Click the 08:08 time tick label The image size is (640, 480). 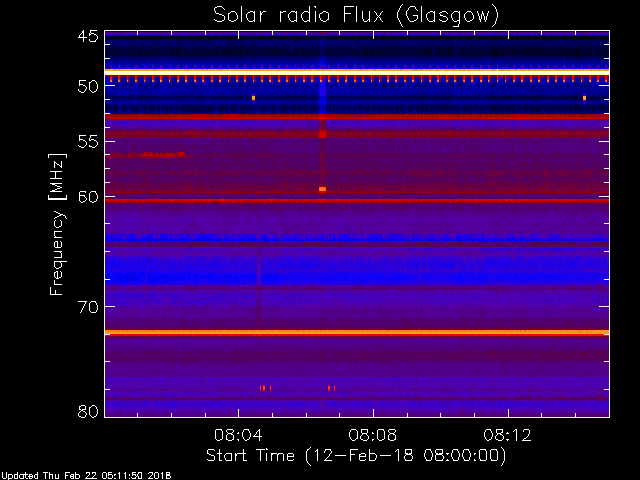click(x=373, y=435)
